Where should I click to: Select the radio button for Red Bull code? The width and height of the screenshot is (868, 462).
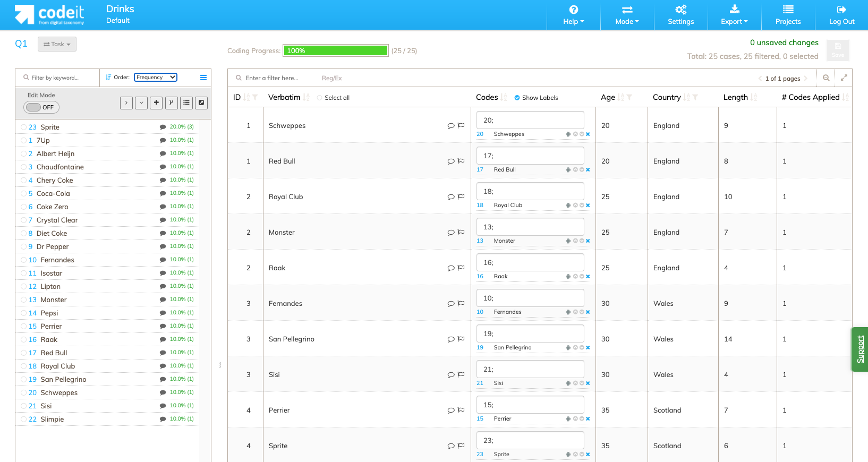(x=23, y=353)
